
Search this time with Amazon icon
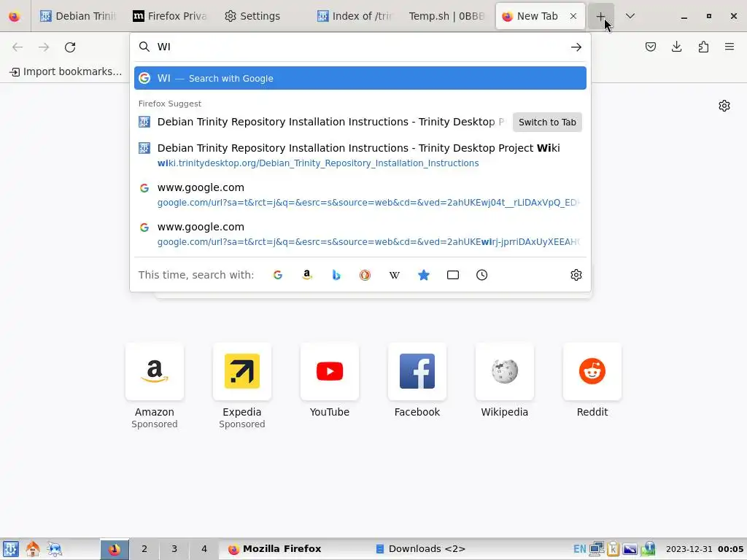coord(307,275)
